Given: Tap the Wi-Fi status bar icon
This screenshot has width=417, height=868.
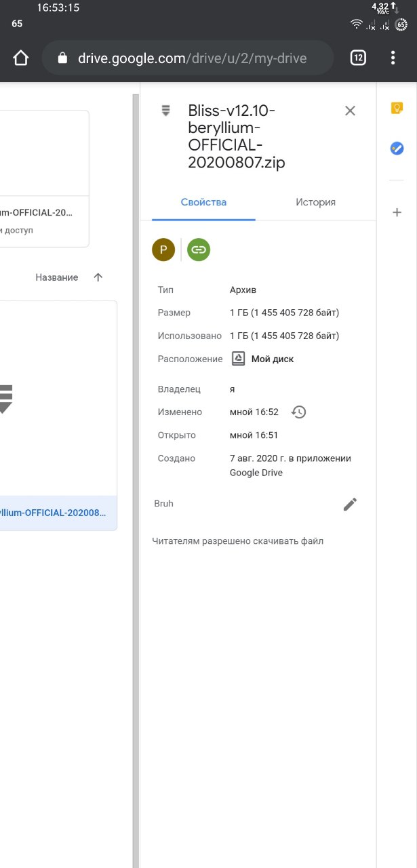Looking at the screenshot, I should pyautogui.click(x=357, y=24).
